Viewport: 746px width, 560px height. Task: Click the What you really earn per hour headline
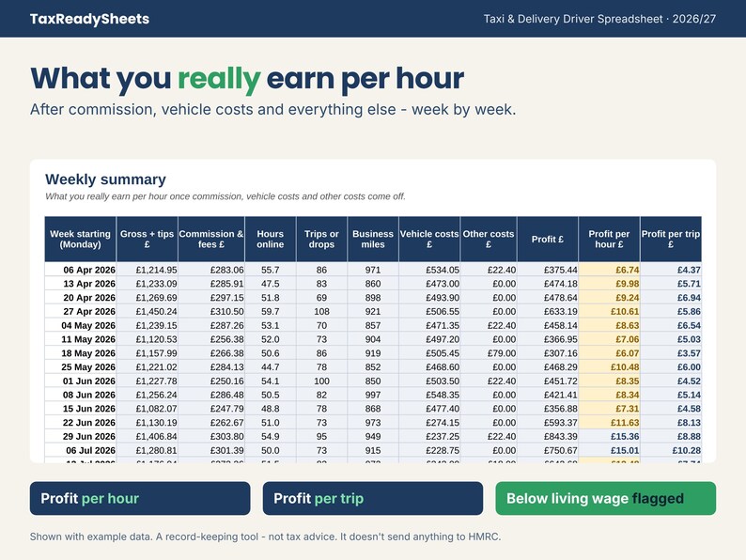[x=247, y=79]
